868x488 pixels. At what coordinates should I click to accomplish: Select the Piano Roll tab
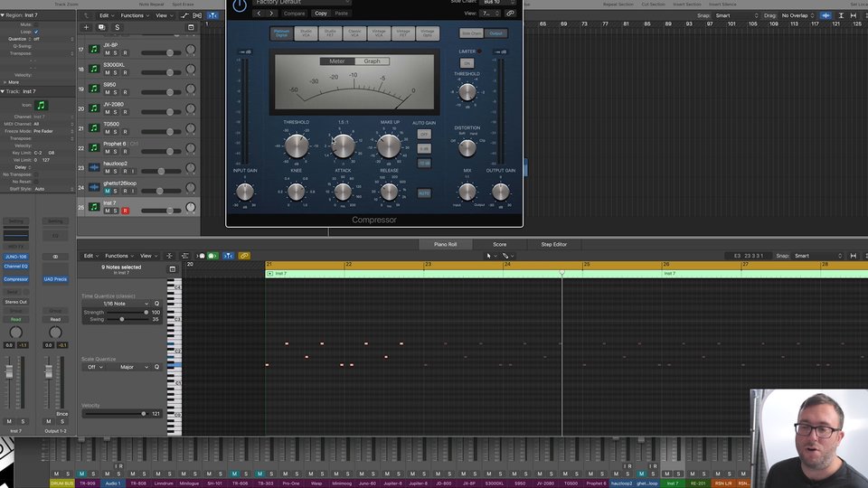click(446, 244)
